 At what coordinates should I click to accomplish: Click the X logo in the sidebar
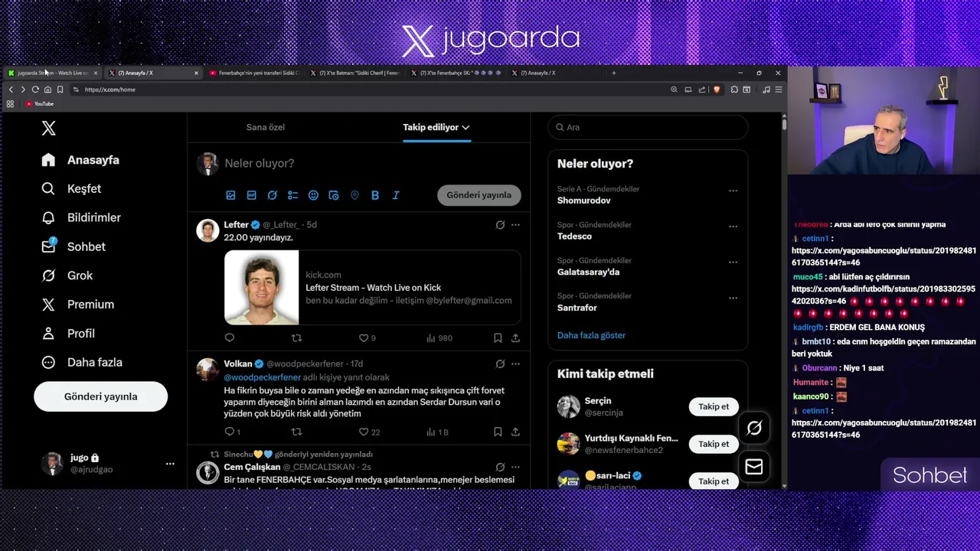pos(48,128)
